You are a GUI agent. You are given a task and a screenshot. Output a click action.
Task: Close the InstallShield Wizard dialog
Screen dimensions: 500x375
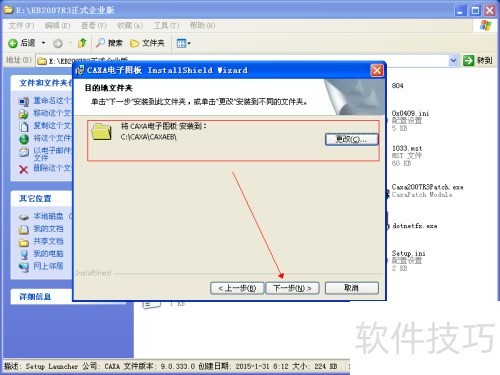[377, 70]
